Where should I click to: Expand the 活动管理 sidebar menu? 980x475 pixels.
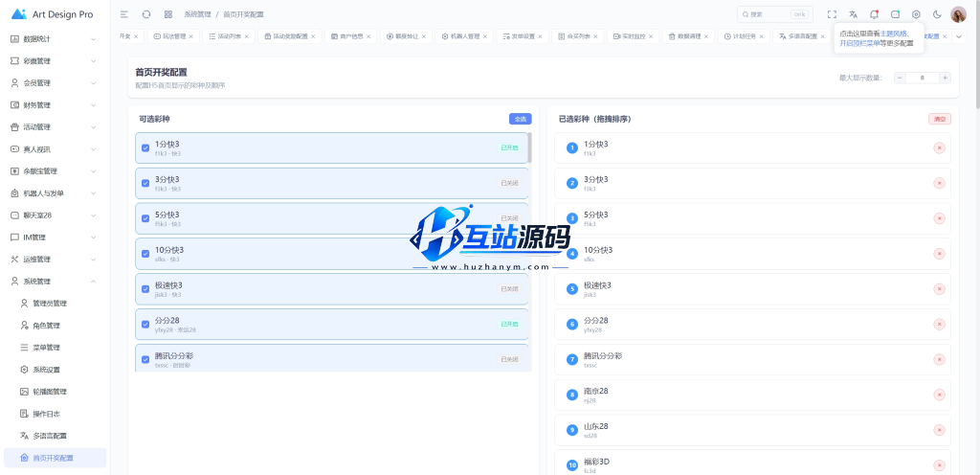[x=55, y=126]
